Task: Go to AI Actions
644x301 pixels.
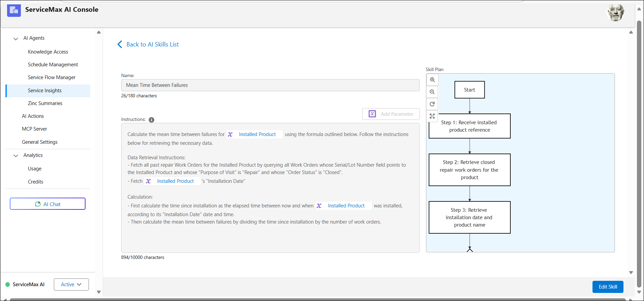Action: click(x=33, y=116)
